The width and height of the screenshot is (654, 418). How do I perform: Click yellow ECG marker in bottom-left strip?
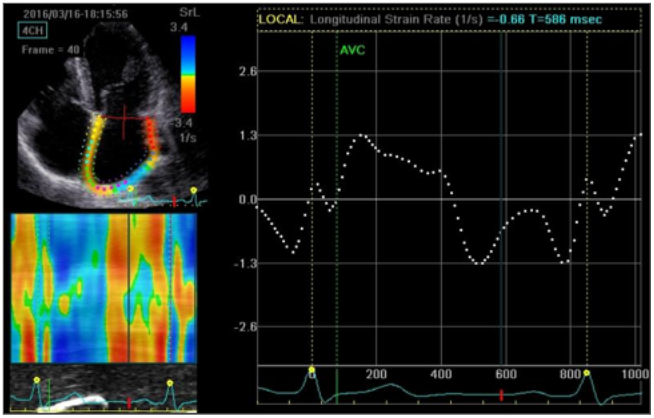point(37,381)
